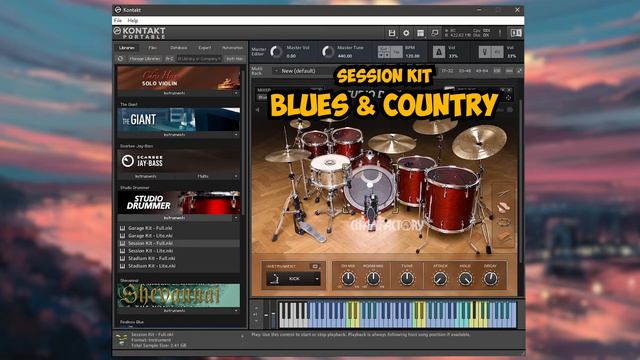Click the ATTACK knob
This screenshot has width=640, height=360.
[440, 279]
